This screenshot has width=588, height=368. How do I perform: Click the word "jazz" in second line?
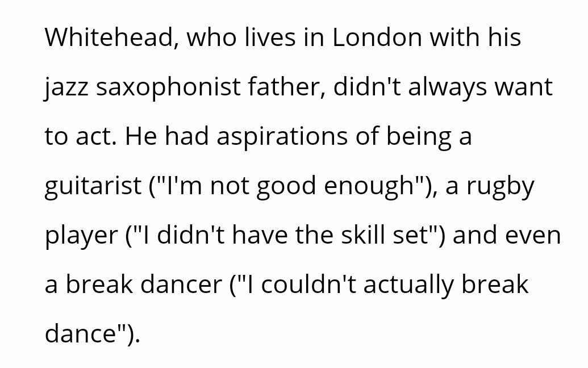pos(66,87)
